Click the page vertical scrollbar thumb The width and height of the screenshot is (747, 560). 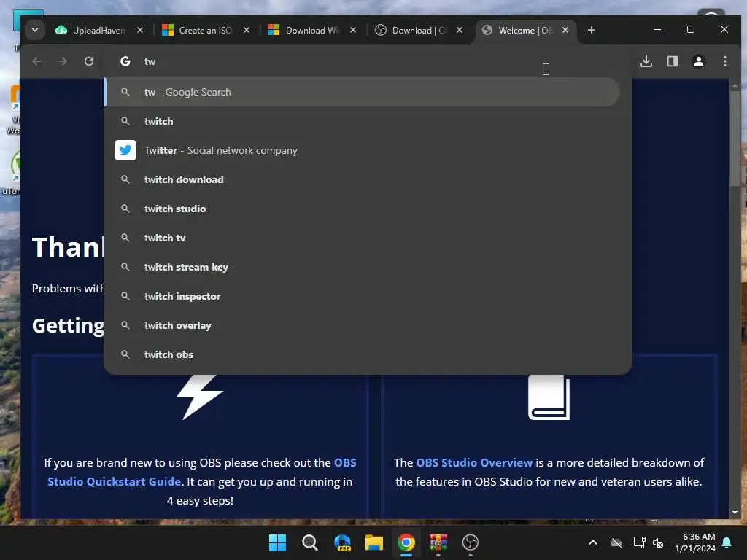pos(735,138)
